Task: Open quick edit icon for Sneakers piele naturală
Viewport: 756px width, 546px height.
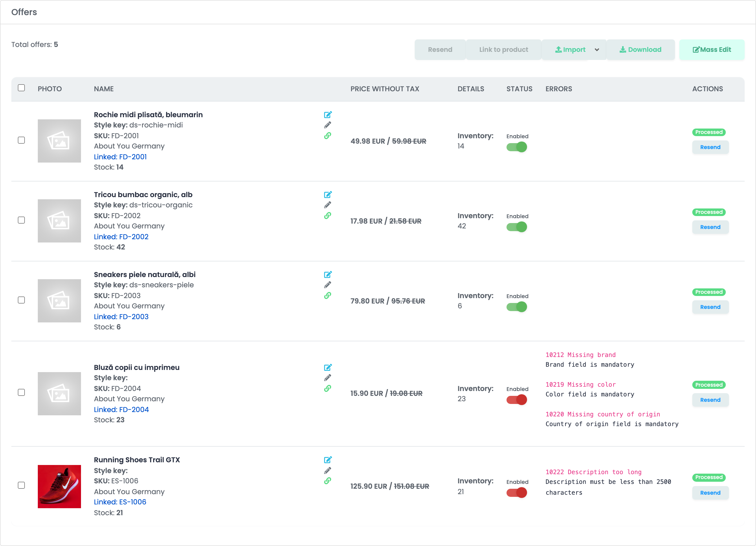Action: (328, 275)
